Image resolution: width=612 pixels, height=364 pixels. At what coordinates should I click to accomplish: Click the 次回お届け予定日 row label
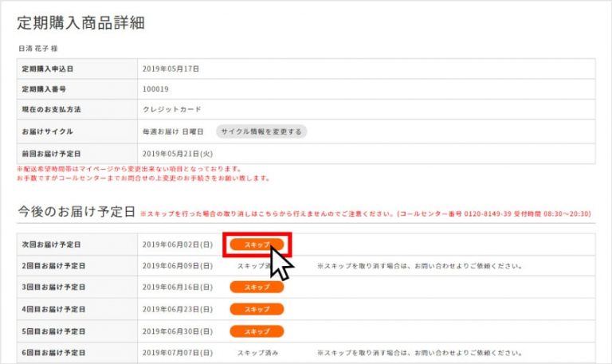(x=51, y=245)
